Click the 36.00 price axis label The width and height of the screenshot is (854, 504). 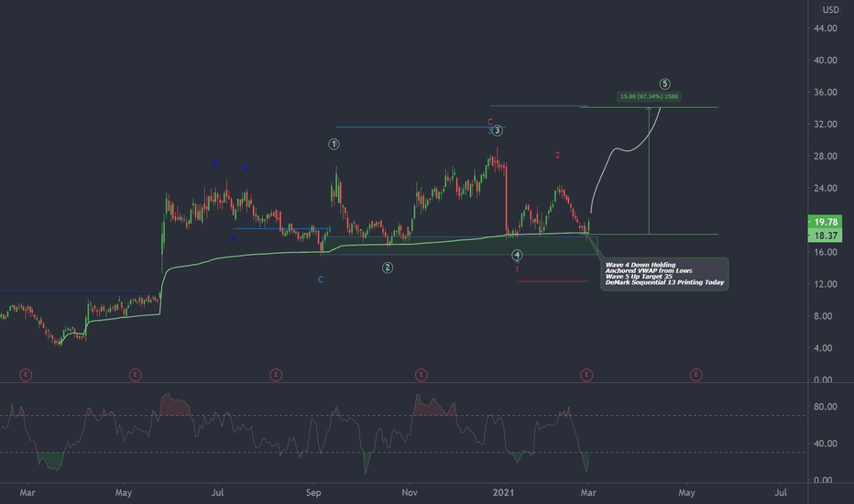[825, 92]
